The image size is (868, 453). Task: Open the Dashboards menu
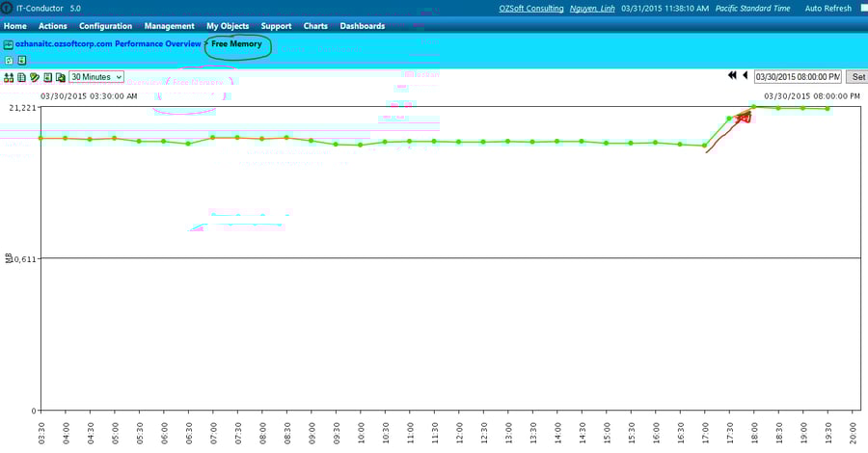tap(362, 26)
